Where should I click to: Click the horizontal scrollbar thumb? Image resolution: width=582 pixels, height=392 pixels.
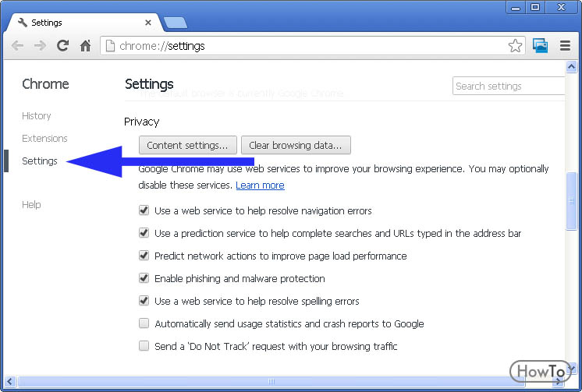coord(271,381)
